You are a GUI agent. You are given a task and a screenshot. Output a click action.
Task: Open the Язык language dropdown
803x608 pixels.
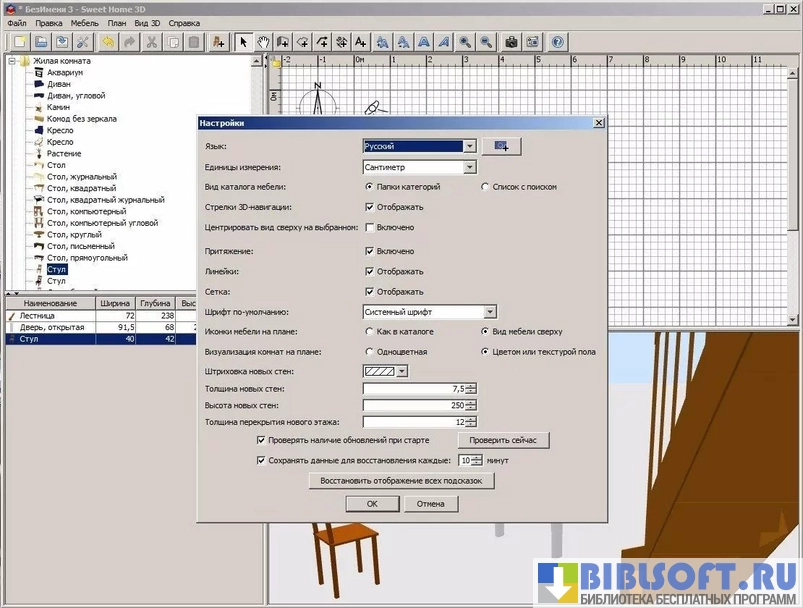point(469,146)
